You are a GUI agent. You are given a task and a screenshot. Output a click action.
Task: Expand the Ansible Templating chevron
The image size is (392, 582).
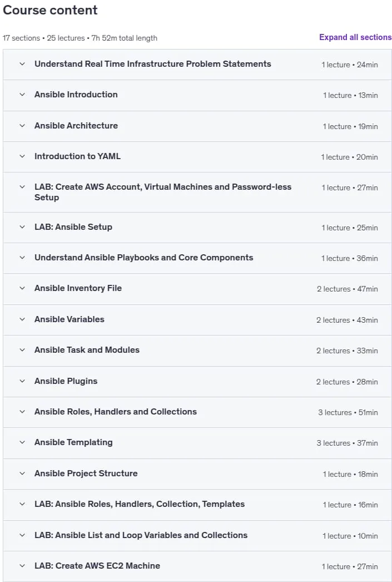click(22, 442)
